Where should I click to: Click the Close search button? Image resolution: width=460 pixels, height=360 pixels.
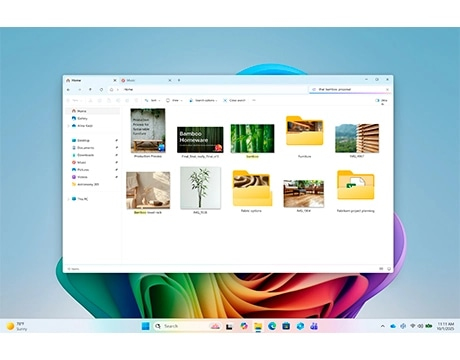point(235,100)
